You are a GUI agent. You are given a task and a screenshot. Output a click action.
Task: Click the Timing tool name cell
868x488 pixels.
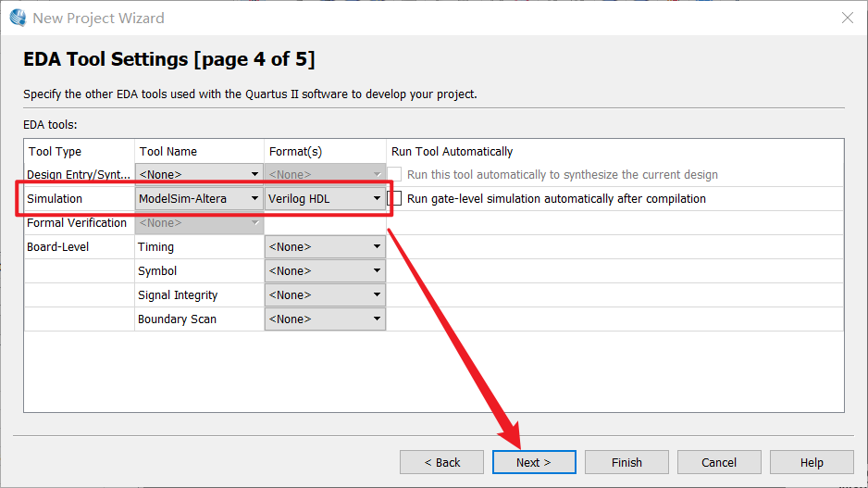[x=155, y=246]
